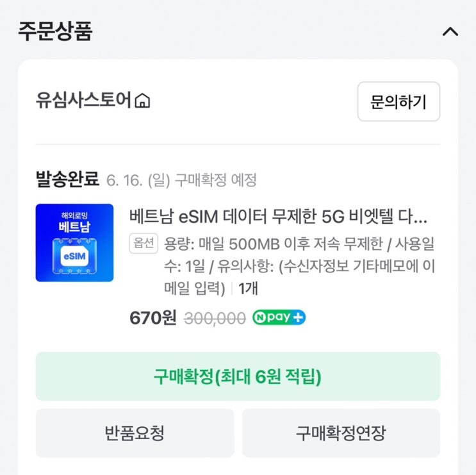Click the crossed-out 300,000 original price

coord(215,318)
